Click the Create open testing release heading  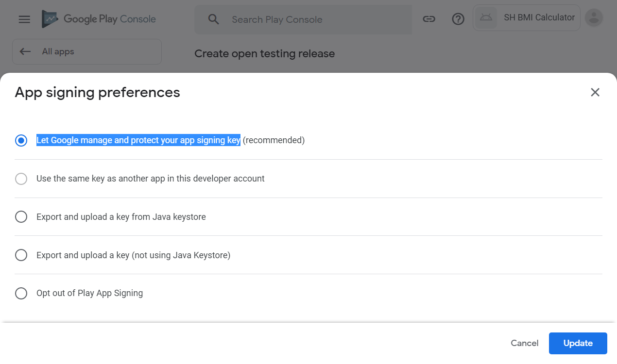264,53
